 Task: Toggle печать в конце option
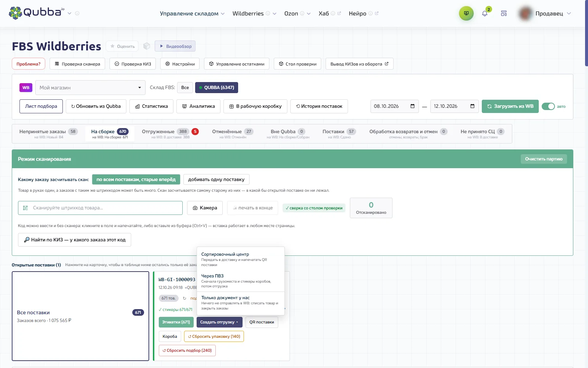pyautogui.click(x=252, y=208)
